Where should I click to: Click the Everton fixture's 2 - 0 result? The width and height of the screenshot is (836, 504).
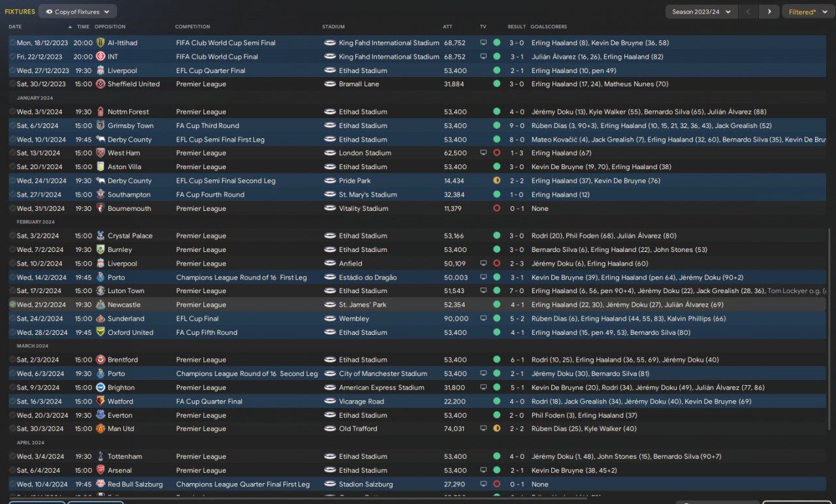point(516,415)
